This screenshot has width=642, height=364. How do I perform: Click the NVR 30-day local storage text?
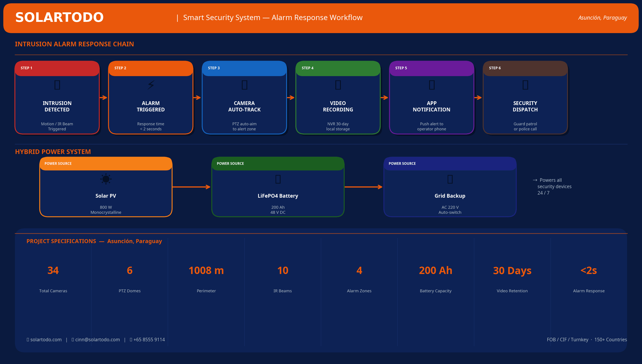[x=338, y=126]
